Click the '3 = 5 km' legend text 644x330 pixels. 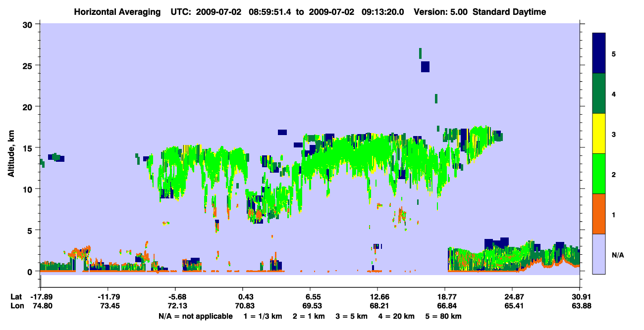(351, 316)
